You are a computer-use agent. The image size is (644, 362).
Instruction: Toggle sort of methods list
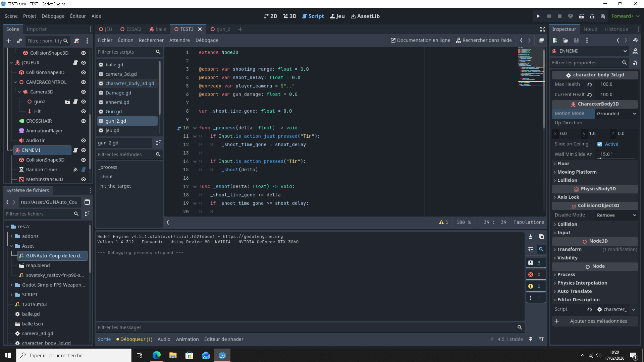tap(158, 143)
